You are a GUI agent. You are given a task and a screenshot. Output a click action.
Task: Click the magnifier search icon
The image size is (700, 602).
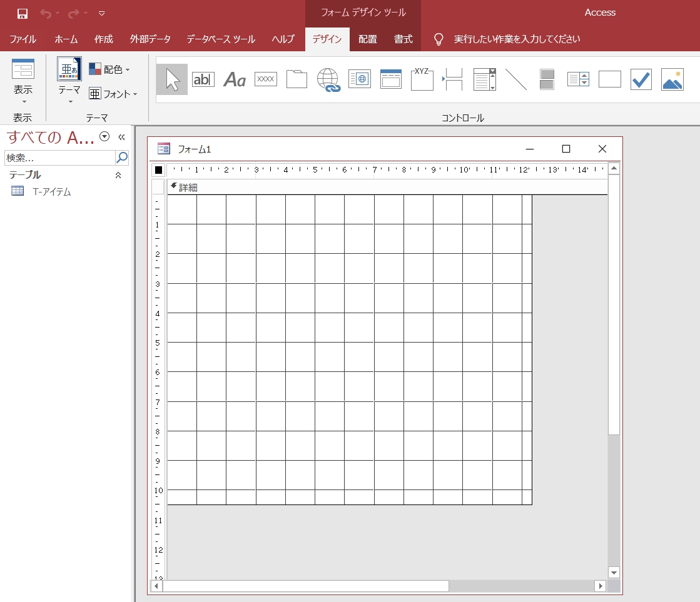click(x=122, y=157)
